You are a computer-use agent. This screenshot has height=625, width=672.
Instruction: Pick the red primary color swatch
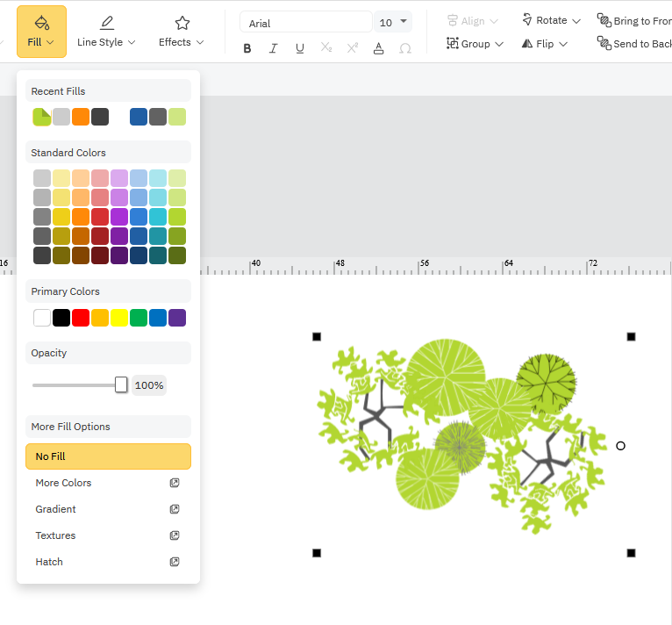pyautogui.click(x=81, y=318)
